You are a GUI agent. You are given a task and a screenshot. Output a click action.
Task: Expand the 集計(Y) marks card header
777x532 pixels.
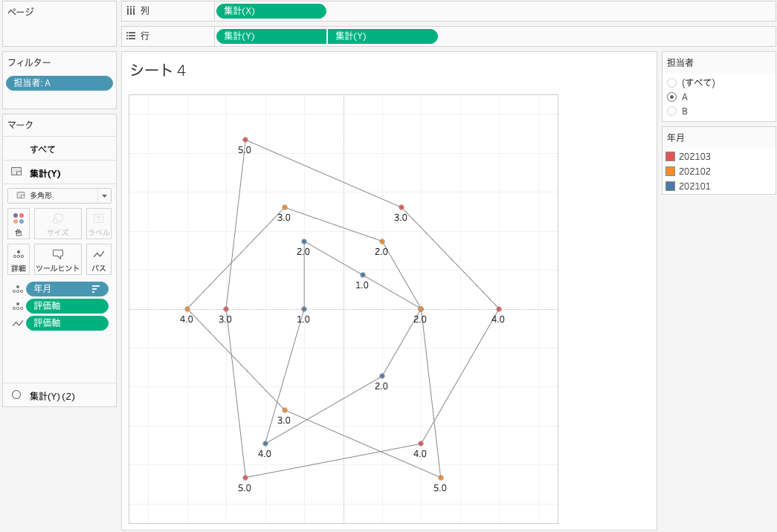45,173
